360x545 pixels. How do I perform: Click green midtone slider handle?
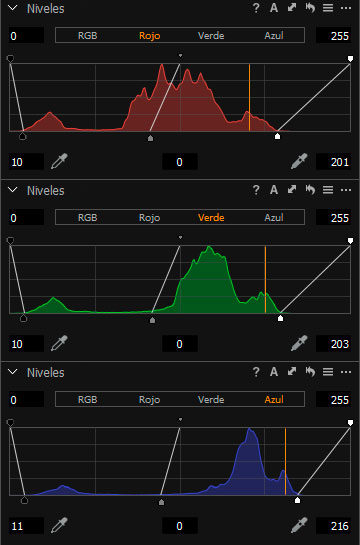(152, 320)
